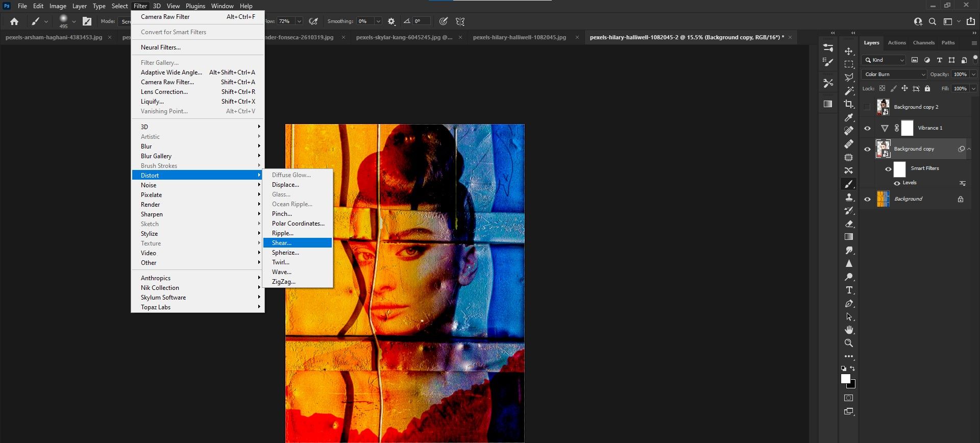Select the Eraser tool
The height and width of the screenshot is (443, 980).
(849, 224)
